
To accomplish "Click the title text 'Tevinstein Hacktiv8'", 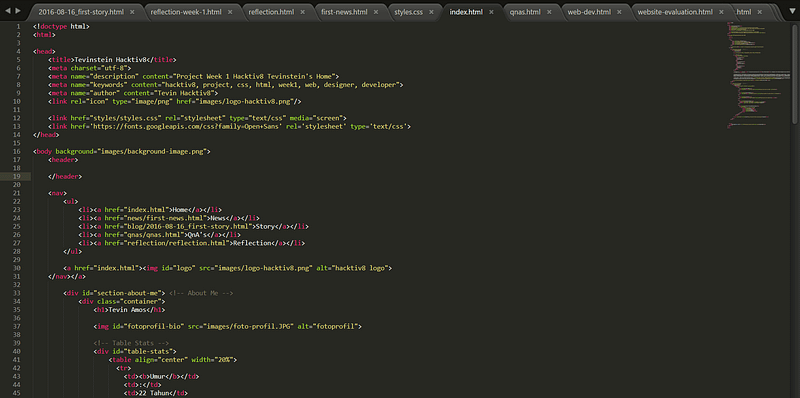I will click(x=111, y=60).
